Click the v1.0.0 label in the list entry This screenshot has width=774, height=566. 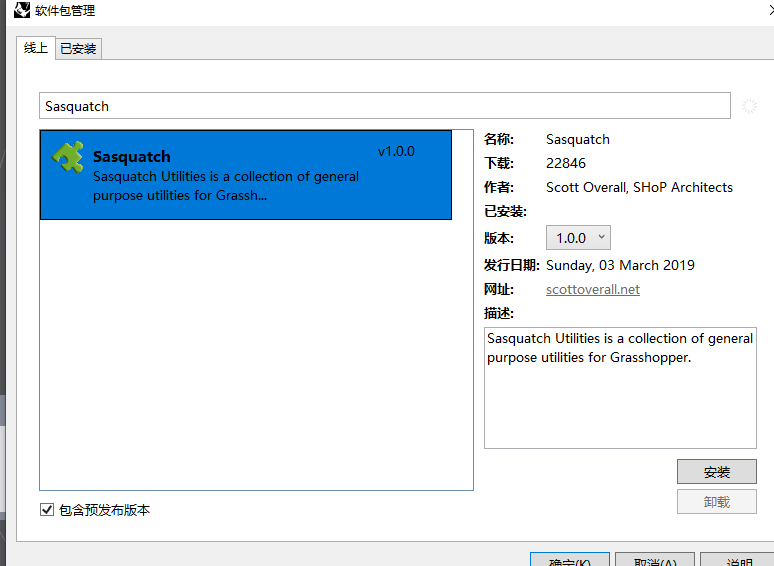[x=396, y=152]
